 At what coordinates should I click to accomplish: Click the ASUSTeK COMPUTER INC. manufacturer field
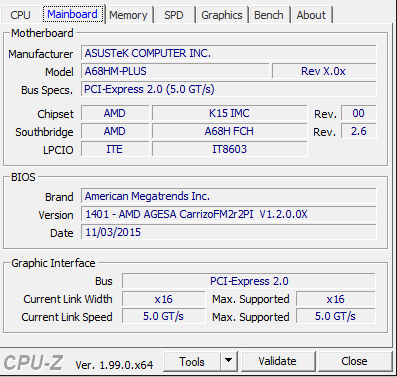tap(229, 53)
